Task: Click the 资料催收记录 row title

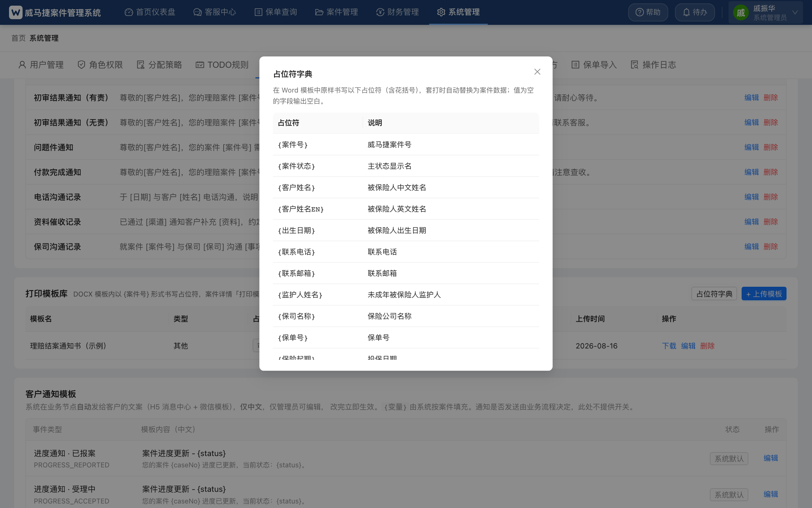Action: [57, 222]
